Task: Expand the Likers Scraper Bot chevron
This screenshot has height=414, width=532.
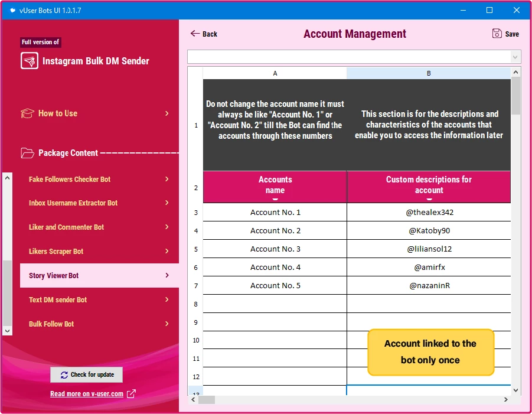Action: pos(167,251)
